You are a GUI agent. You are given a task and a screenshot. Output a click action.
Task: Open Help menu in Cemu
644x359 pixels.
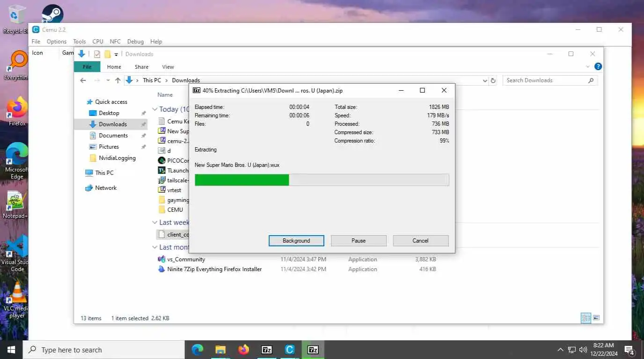pyautogui.click(x=156, y=42)
